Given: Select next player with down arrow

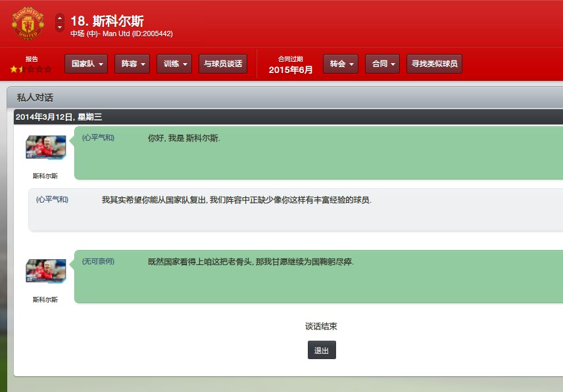Looking at the screenshot, I should tap(60, 27).
